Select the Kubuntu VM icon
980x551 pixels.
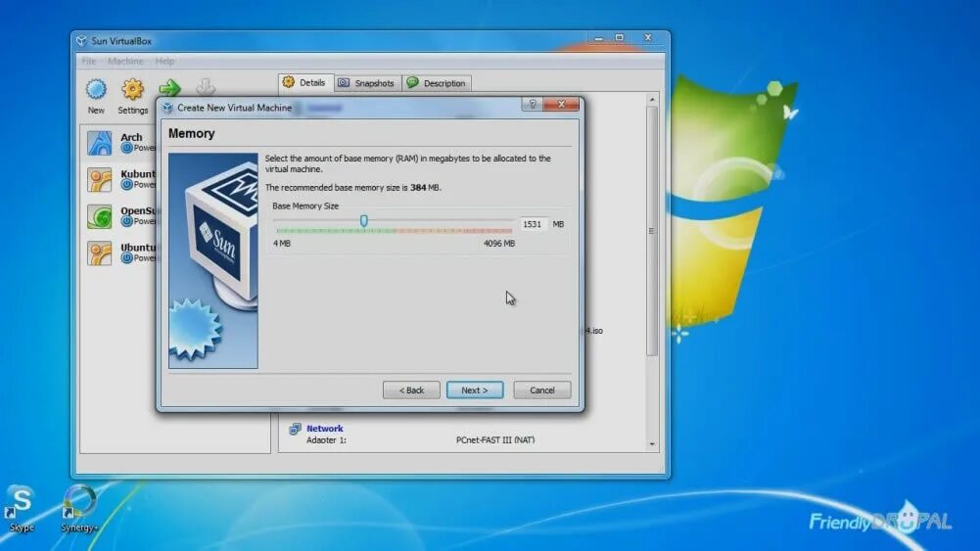pyautogui.click(x=100, y=180)
